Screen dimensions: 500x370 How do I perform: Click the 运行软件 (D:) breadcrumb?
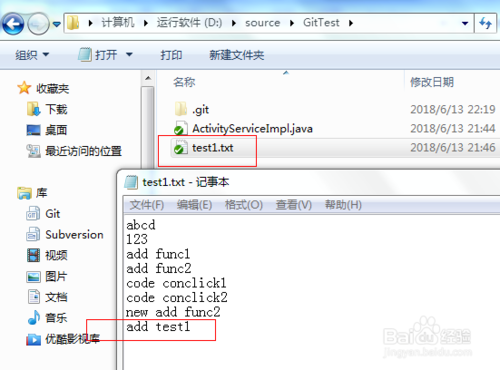(189, 23)
